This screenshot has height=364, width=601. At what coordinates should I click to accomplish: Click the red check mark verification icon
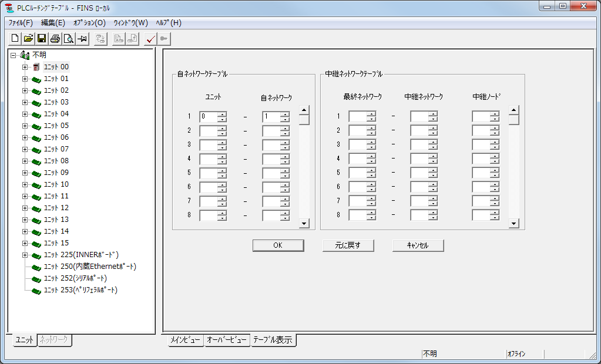tap(149, 38)
